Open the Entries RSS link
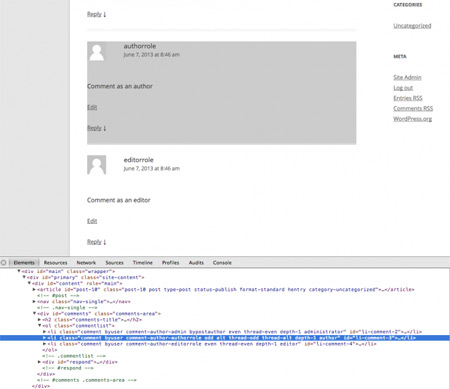450x389 pixels. (408, 98)
